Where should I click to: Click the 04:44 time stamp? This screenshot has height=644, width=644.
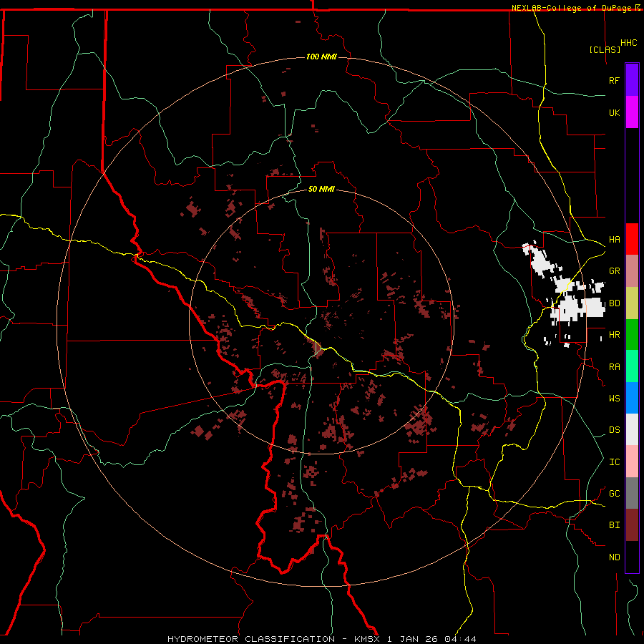pos(460,639)
